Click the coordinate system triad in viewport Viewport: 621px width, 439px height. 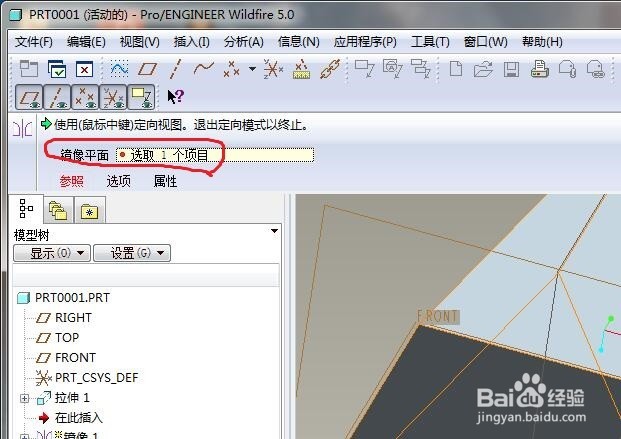click(608, 333)
